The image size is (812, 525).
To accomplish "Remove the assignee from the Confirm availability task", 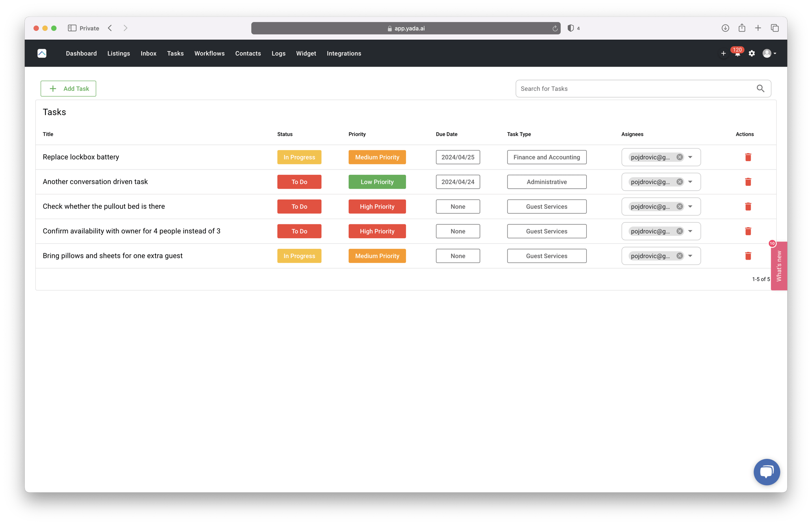I will click(679, 231).
